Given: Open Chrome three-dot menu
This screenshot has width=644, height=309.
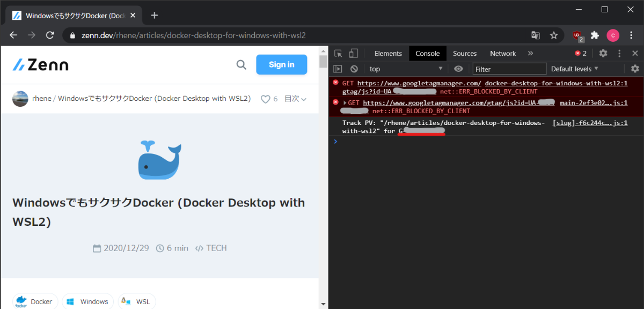Looking at the screenshot, I should click(631, 35).
